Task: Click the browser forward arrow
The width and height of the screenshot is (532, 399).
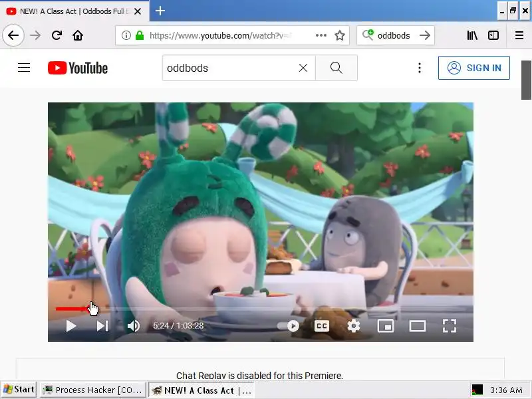Action: click(35, 35)
